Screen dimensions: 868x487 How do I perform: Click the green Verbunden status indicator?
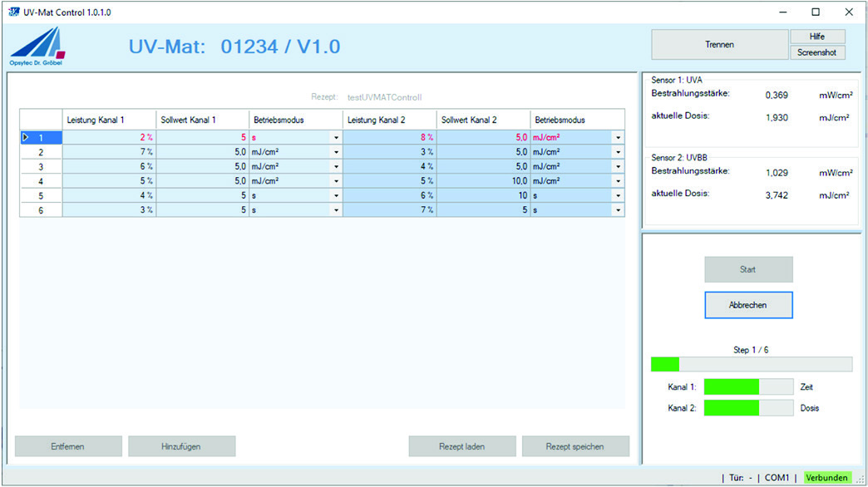(x=827, y=478)
